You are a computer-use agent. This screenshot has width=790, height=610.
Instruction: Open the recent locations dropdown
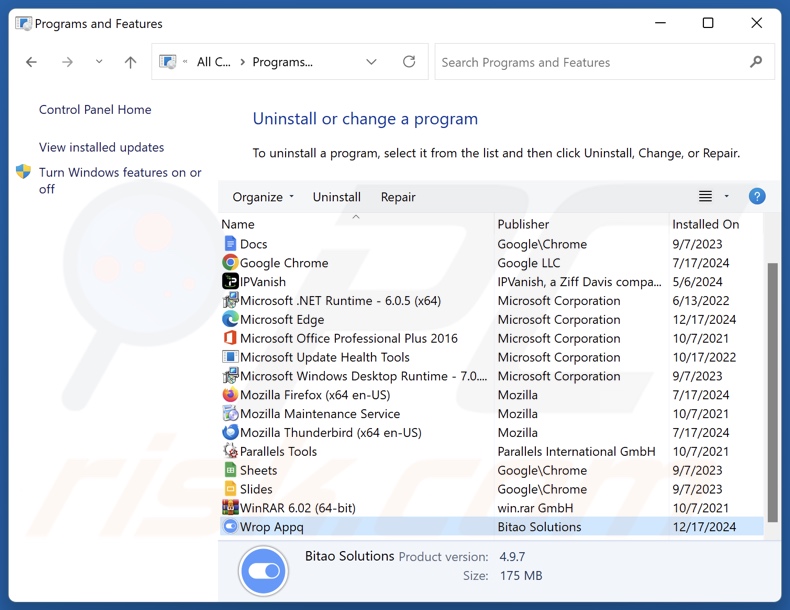[x=99, y=61]
